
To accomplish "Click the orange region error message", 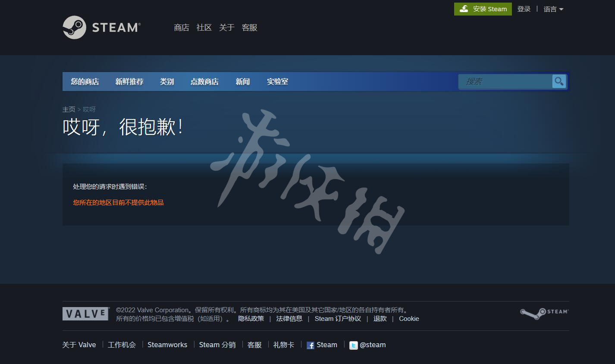I will pos(118,203).
